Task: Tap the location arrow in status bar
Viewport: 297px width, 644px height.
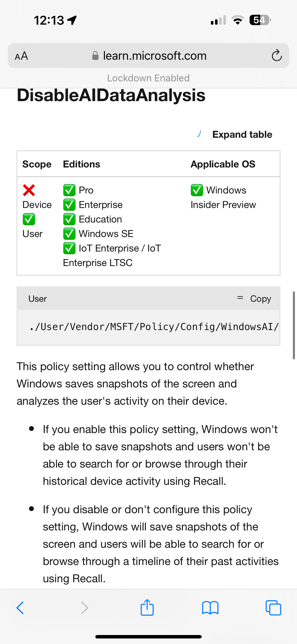Action: (72, 20)
